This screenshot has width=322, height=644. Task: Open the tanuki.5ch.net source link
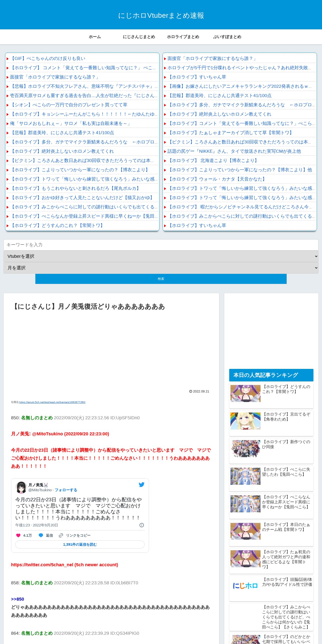(52, 402)
